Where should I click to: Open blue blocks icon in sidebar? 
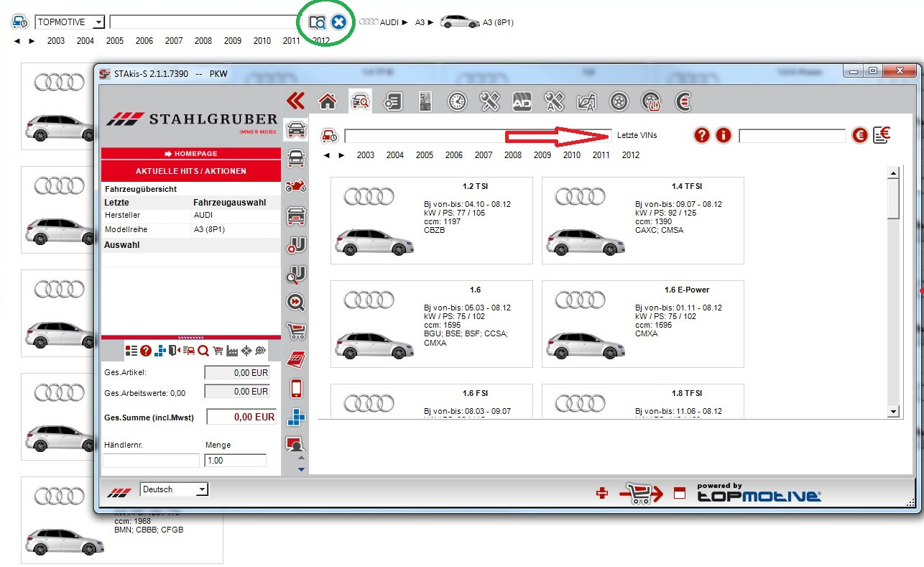295,417
